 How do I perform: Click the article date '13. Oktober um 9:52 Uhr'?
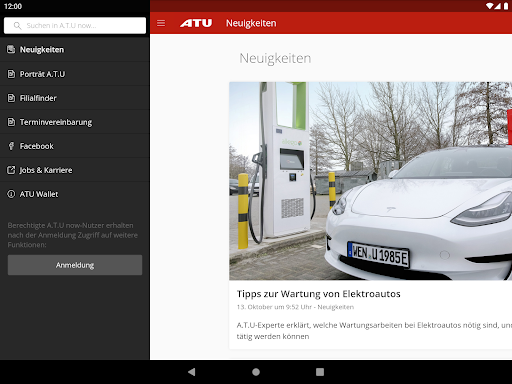tap(274, 307)
